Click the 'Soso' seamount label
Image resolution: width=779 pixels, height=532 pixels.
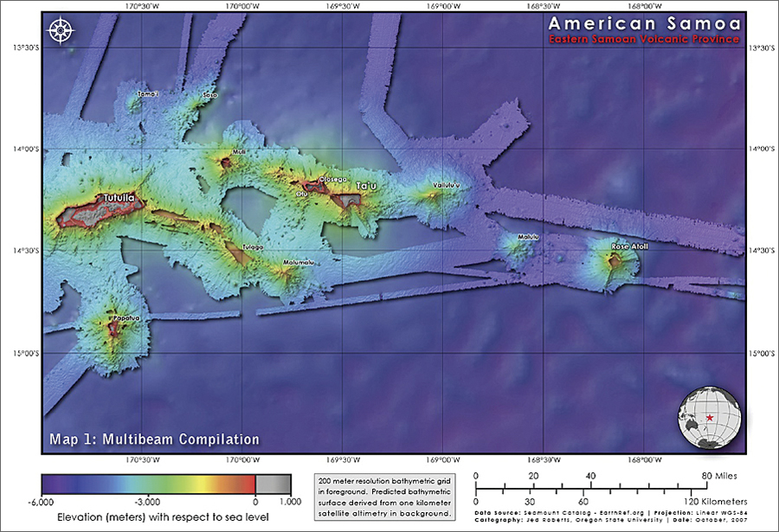[x=210, y=95]
